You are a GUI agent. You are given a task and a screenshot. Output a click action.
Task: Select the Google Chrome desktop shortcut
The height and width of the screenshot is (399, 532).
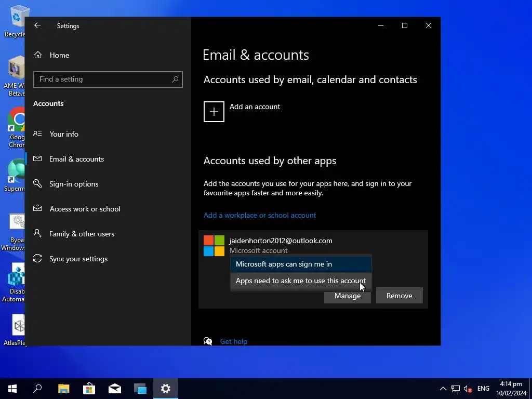pos(16,128)
